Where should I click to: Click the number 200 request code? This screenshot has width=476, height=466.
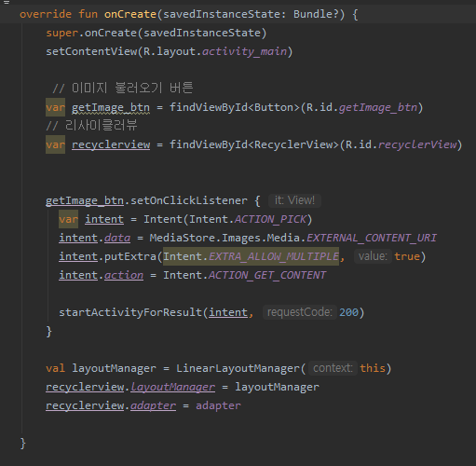(x=348, y=312)
